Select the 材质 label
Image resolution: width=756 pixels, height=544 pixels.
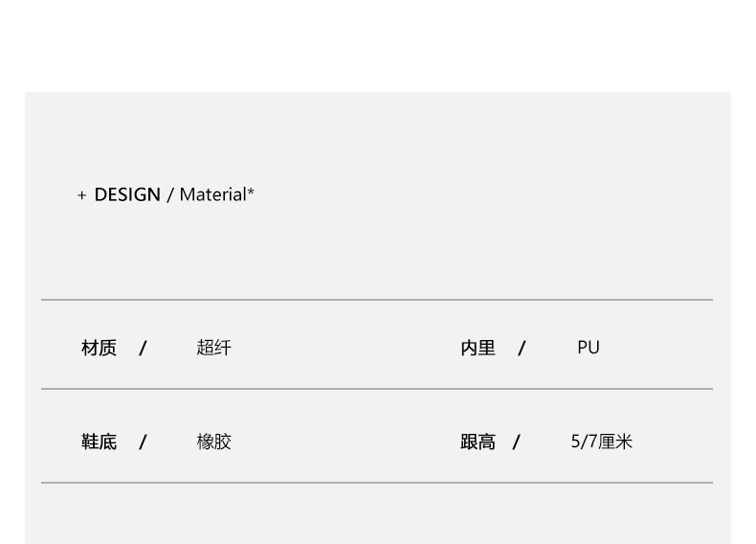(x=99, y=348)
